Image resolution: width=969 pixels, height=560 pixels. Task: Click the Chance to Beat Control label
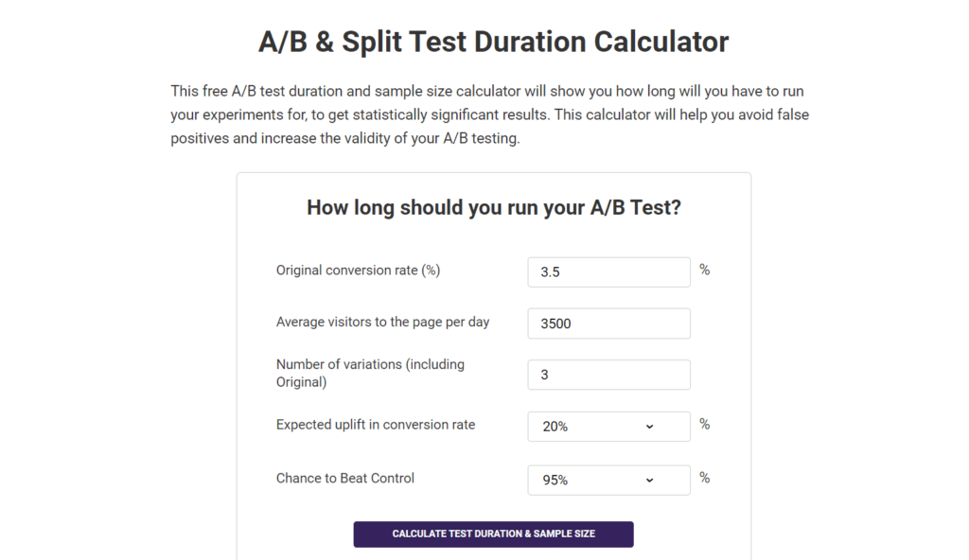click(344, 479)
